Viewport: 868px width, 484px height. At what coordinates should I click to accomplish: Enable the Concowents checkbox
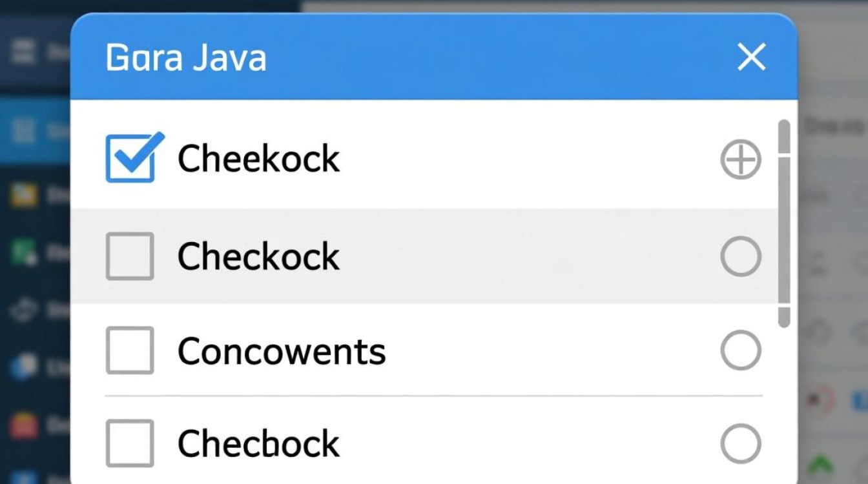129,350
